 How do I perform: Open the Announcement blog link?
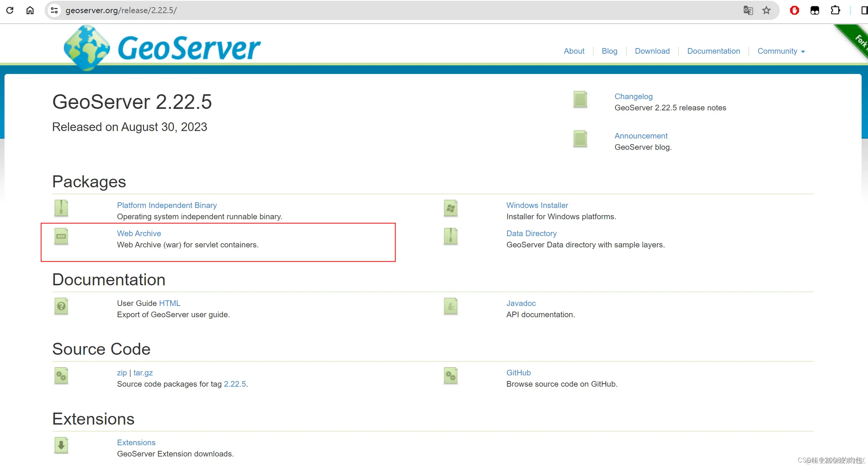(x=641, y=136)
